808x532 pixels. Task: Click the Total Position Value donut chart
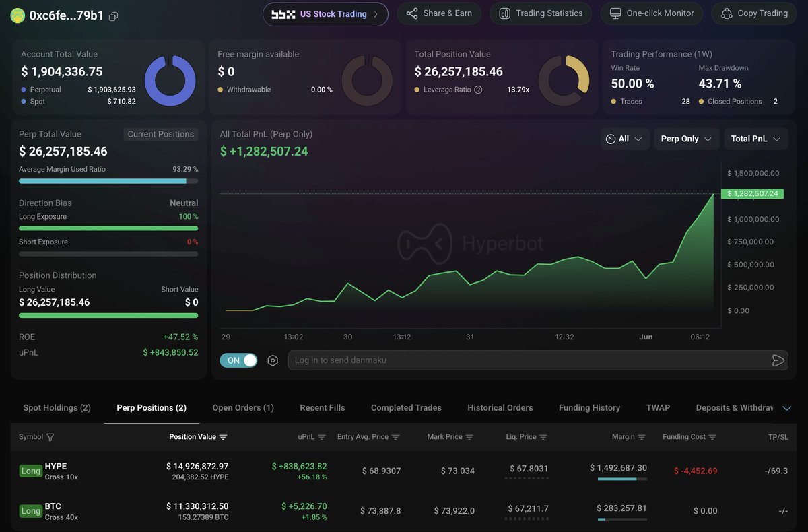tap(564, 81)
